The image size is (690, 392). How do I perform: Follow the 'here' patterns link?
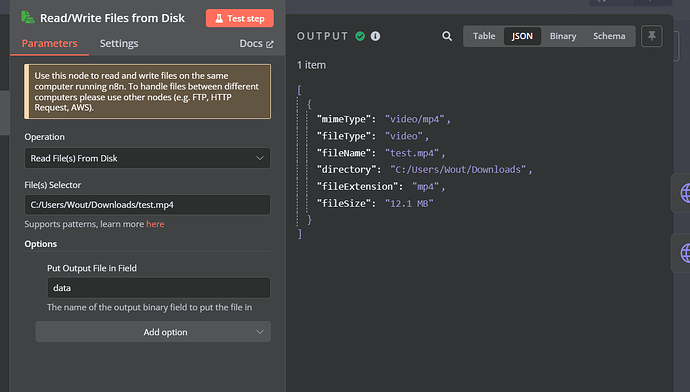pyautogui.click(x=155, y=224)
